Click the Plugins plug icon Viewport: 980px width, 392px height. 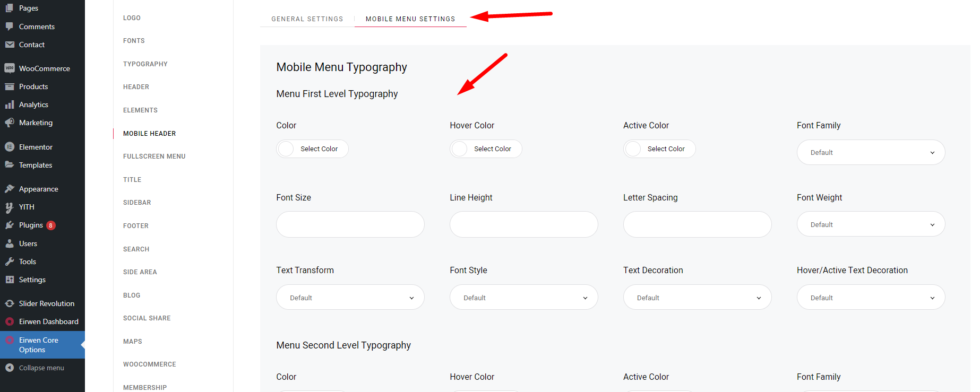pos(10,225)
